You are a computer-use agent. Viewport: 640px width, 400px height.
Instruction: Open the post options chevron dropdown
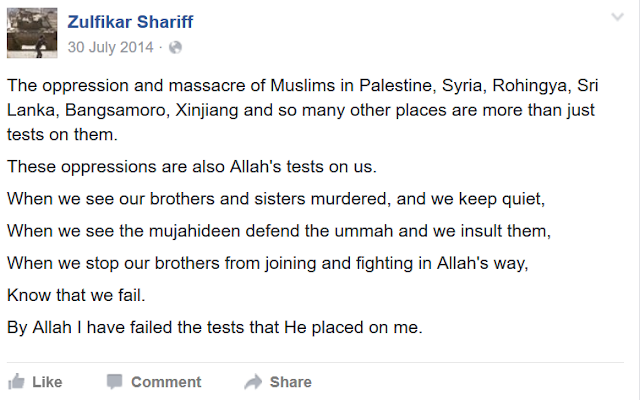point(617,17)
